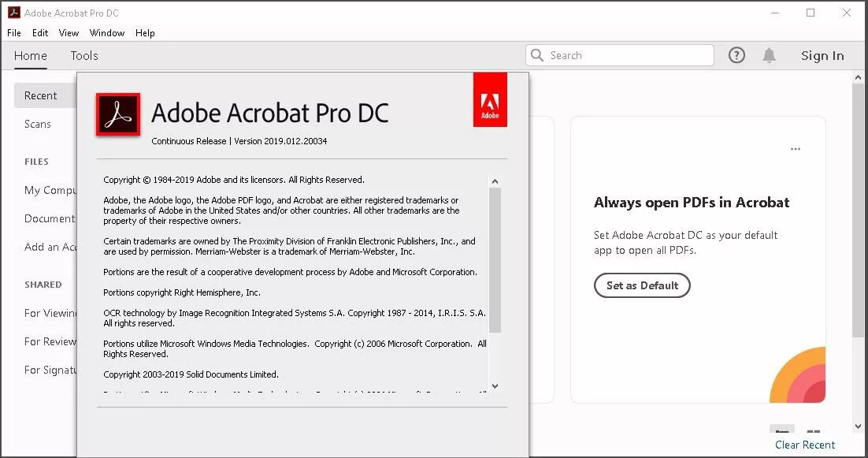Click the Sign In link
Screen dimensions: 868x458
pyautogui.click(x=822, y=55)
